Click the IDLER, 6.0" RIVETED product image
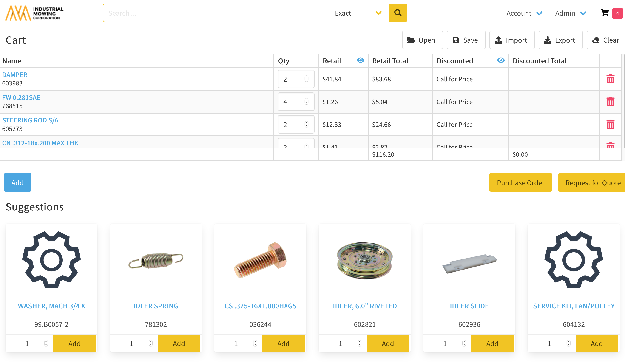The width and height of the screenshot is (625, 364). [364, 260]
